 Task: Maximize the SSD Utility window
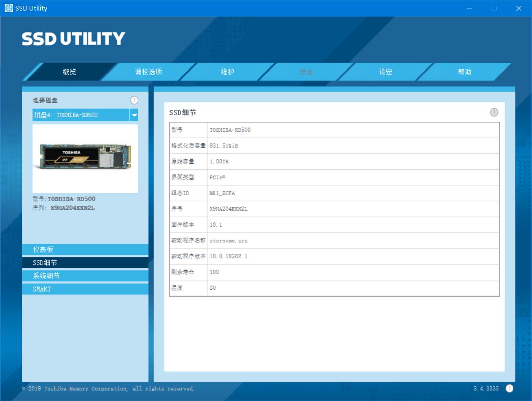point(494,8)
